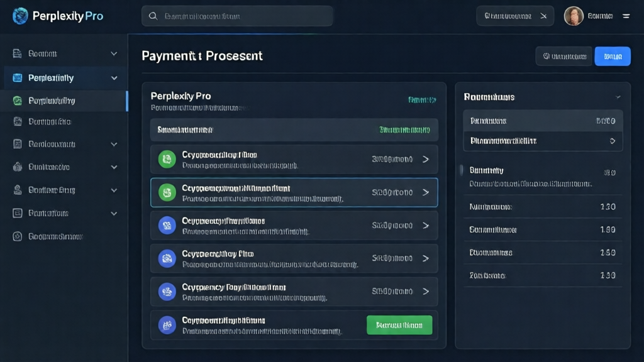
Task: Expand the first sidebar item's chevron
Action: point(114,54)
